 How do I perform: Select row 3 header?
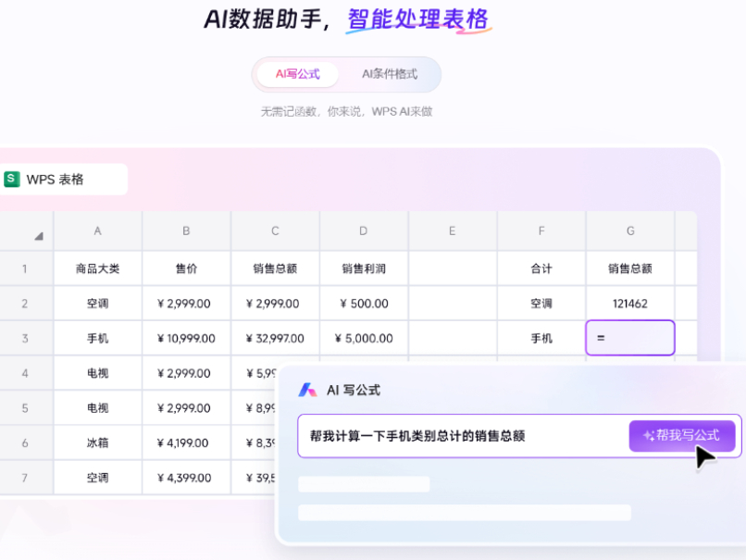[25, 338]
